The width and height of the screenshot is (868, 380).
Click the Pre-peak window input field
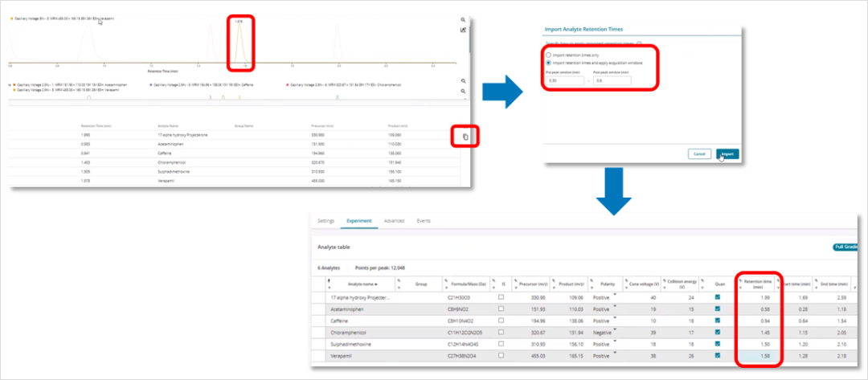(x=563, y=81)
